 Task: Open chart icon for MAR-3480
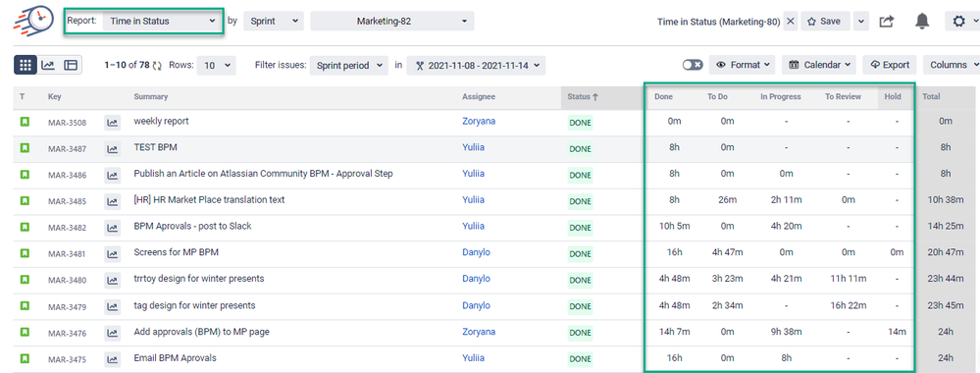coord(113,281)
